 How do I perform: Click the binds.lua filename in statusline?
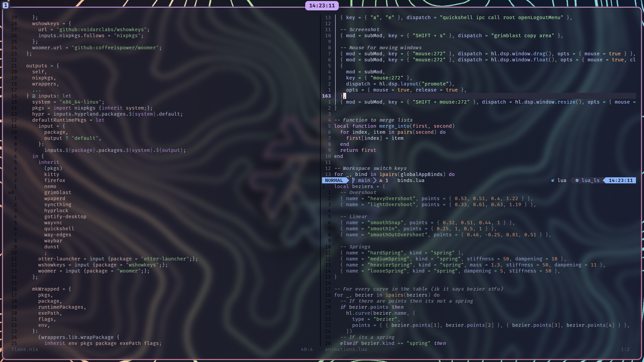(411, 180)
